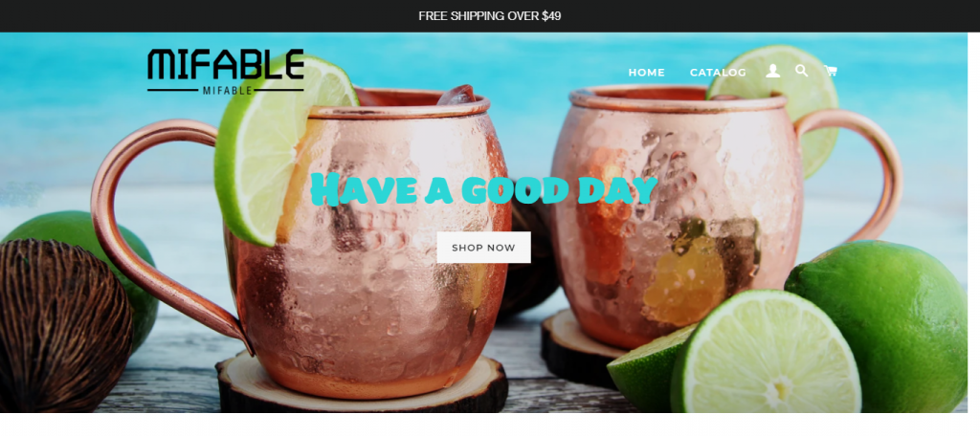Click the lime slice on left mug
Screen dimensions: 980x436
coord(278,150)
